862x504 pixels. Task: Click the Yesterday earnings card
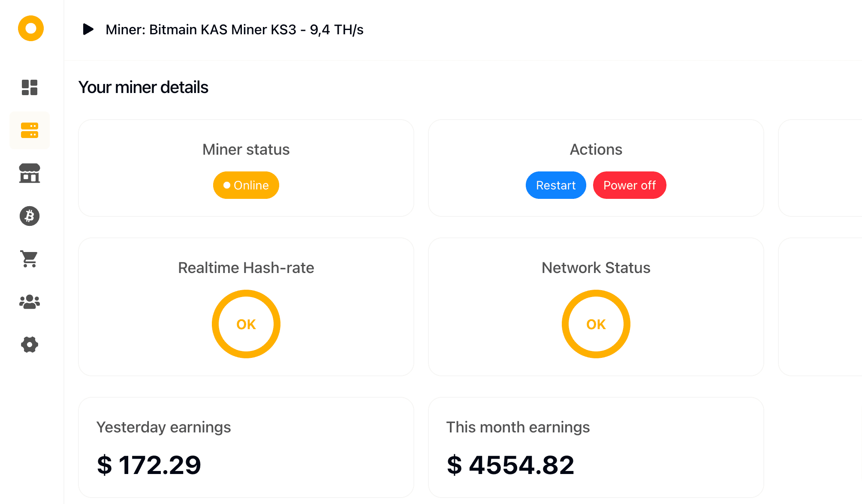(246, 447)
